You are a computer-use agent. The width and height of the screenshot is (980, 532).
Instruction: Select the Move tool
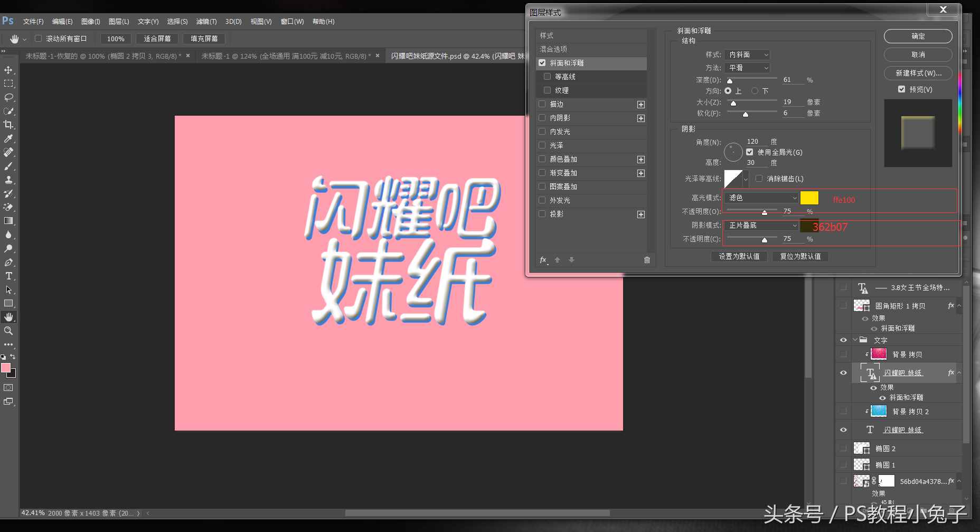pos(8,69)
